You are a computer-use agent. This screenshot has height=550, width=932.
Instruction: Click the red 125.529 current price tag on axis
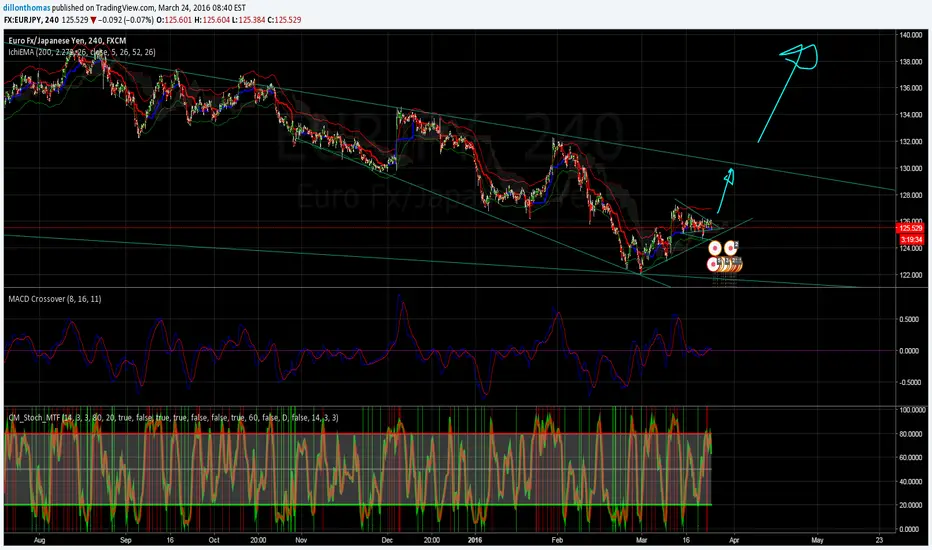910,228
